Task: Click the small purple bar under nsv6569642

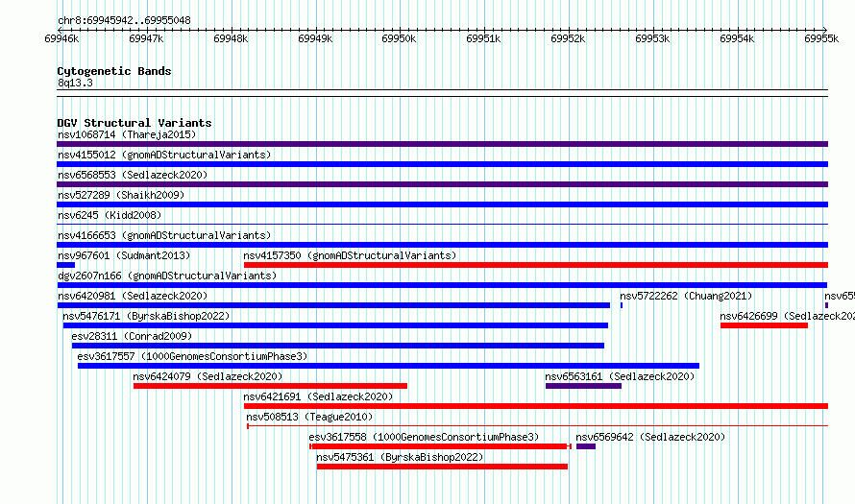Action: pos(586,446)
